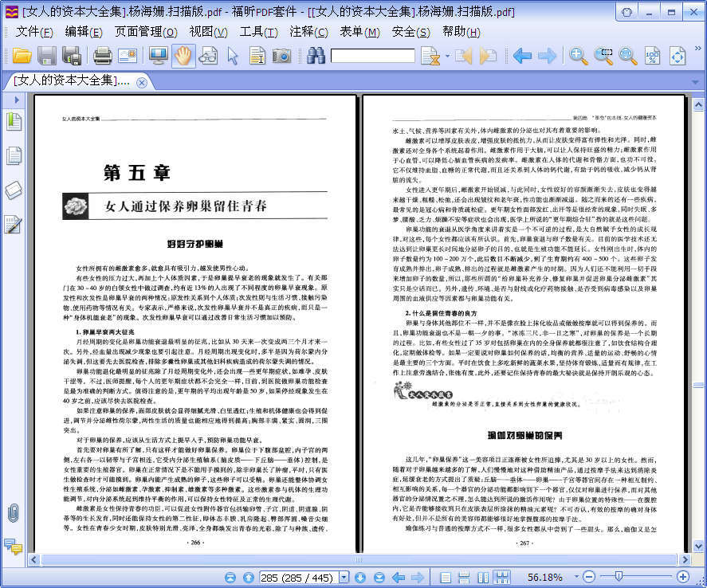The width and height of the screenshot is (707, 588).
Task: Open the 文件(F) menu
Action: click(x=34, y=32)
